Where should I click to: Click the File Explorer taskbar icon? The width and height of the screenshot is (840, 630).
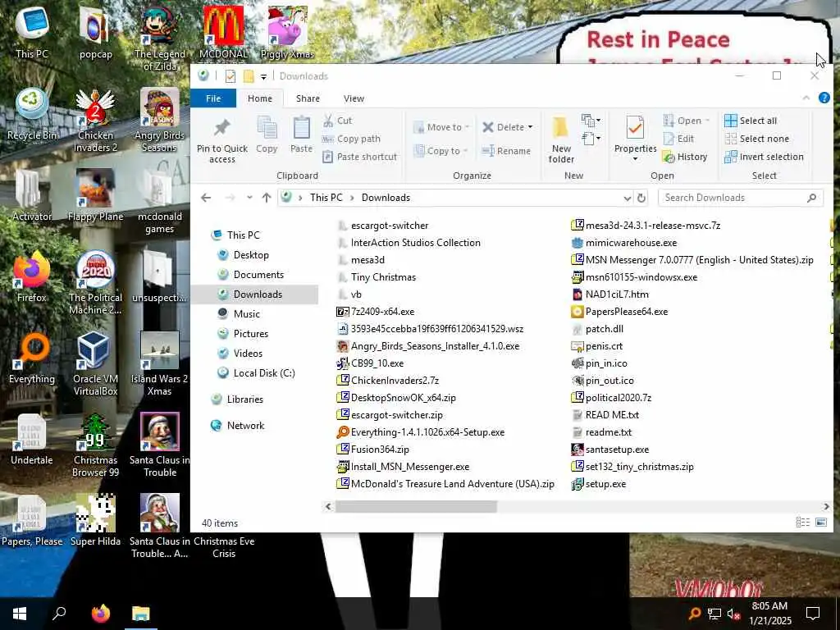click(141, 614)
